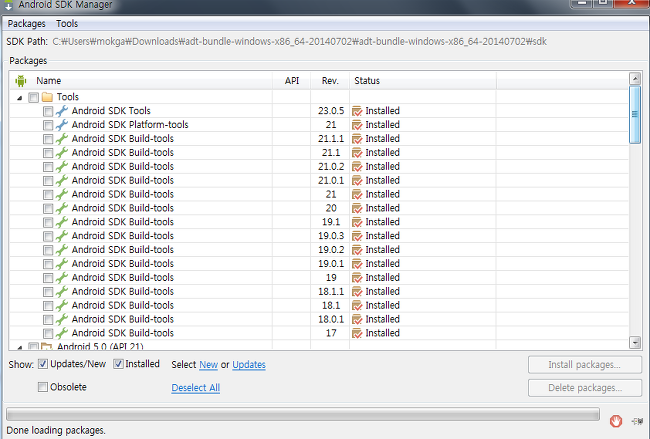Click the green wrench icon of Build-tools 18.1.1
Viewport: 650px width, 439px height.
click(x=62, y=291)
